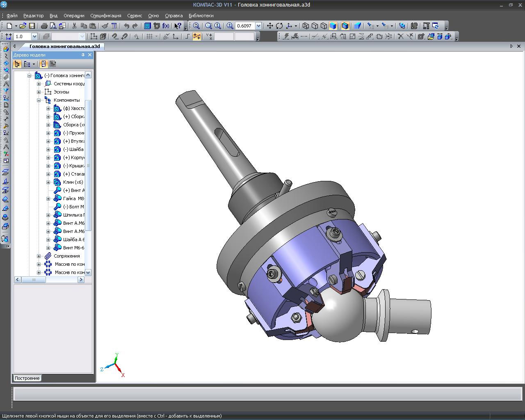Viewport: 525px width, 420px height.
Task: Click the Построение tab at panel bottom
Action: pyautogui.click(x=27, y=378)
